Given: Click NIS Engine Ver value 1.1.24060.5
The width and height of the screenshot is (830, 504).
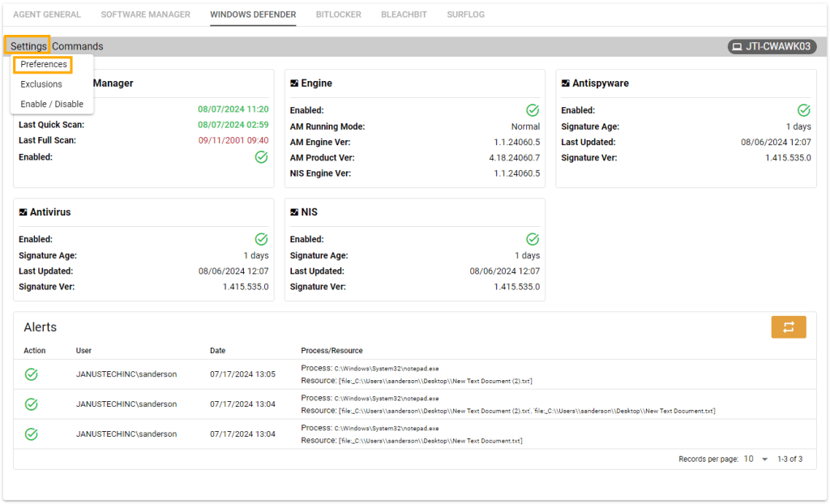Looking at the screenshot, I should tap(516, 173).
